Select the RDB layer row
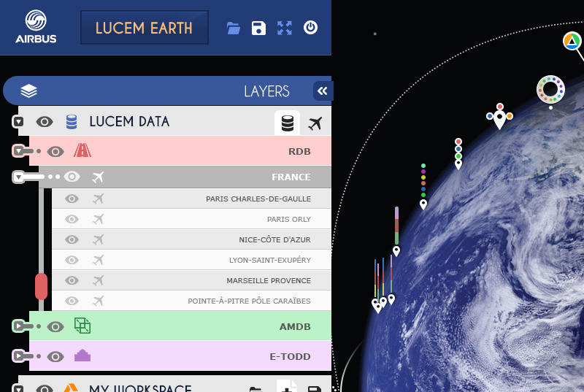 click(x=180, y=151)
